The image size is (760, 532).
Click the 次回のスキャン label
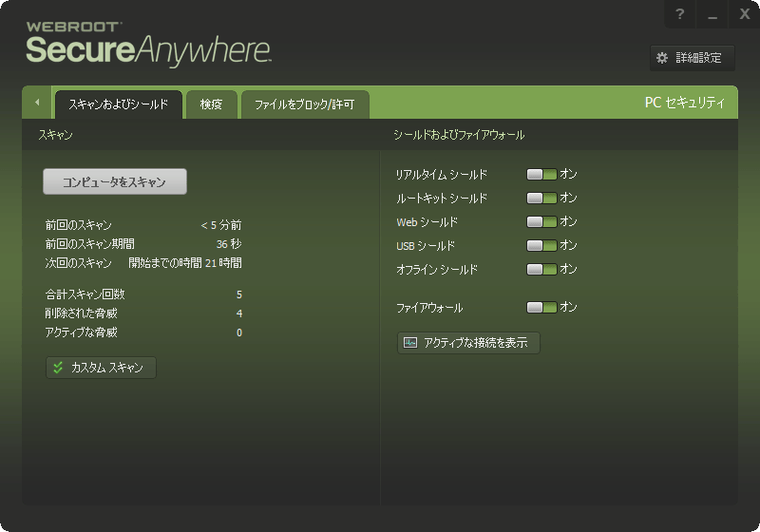point(79,263)
